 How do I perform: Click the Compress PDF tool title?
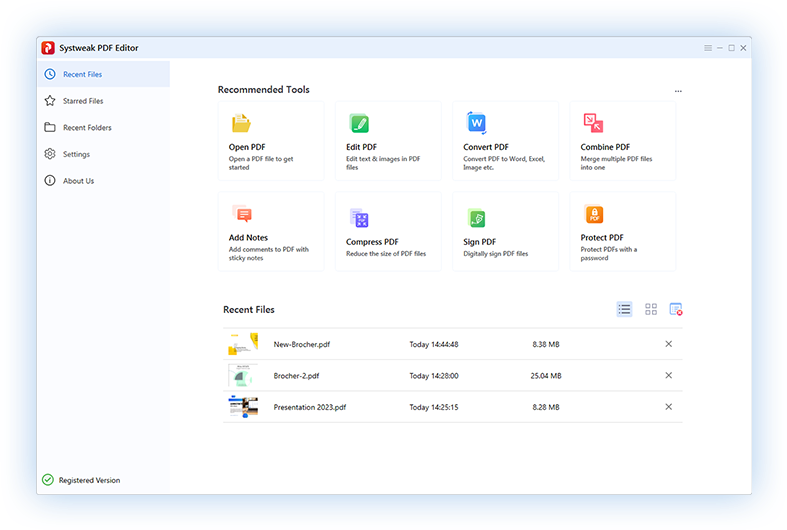tap(372, 242)
